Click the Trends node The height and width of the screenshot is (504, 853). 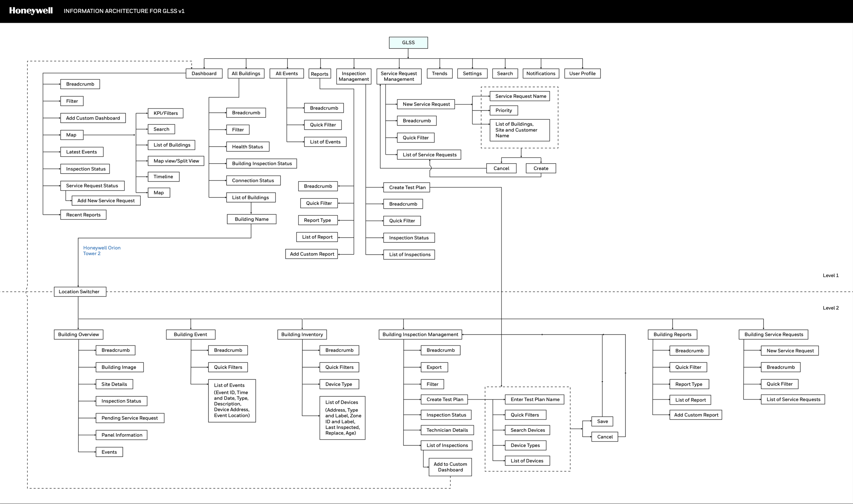[439, 73]
